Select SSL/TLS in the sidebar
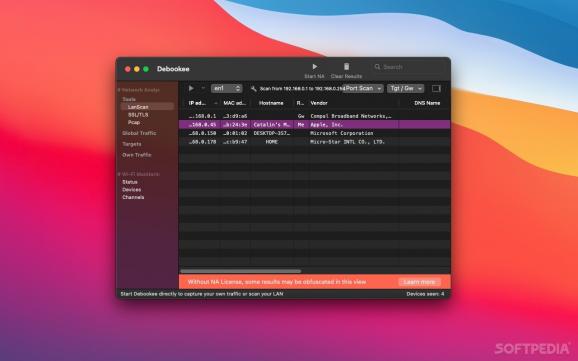This screenshot has width=578, height=361. [x=138, y=115]
